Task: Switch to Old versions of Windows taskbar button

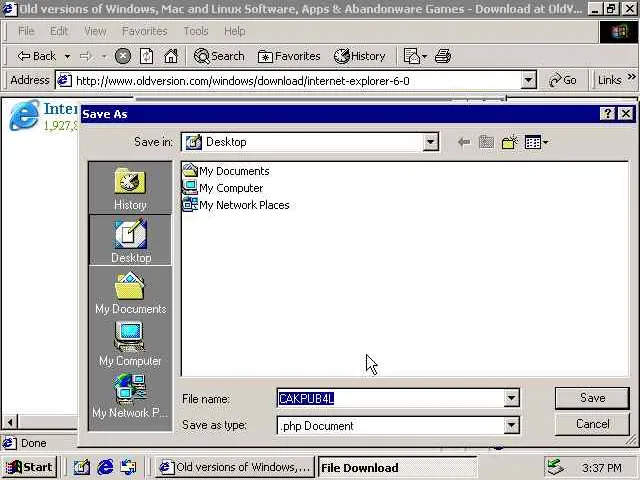Action: point(234,467)
